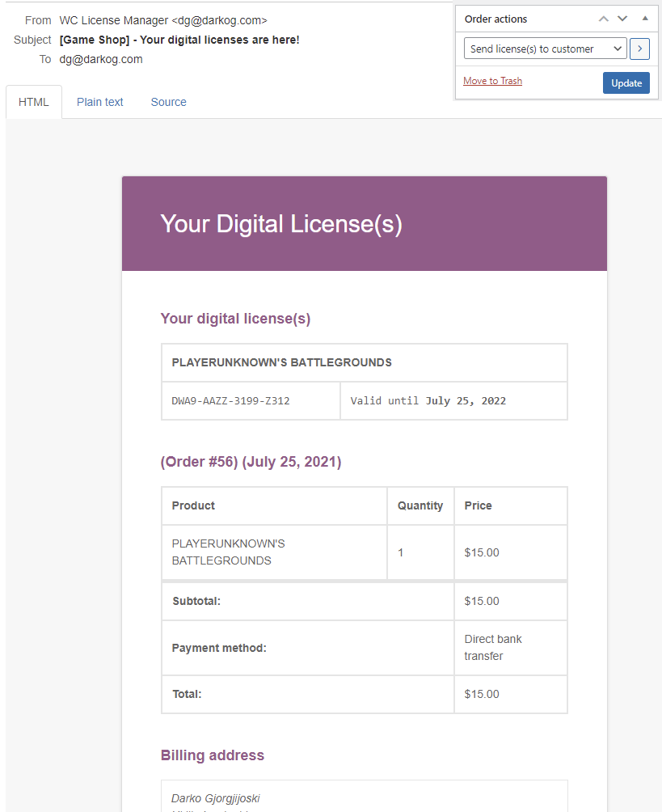
Task: Open the order action dropdown
Action: tap(546, 49)
